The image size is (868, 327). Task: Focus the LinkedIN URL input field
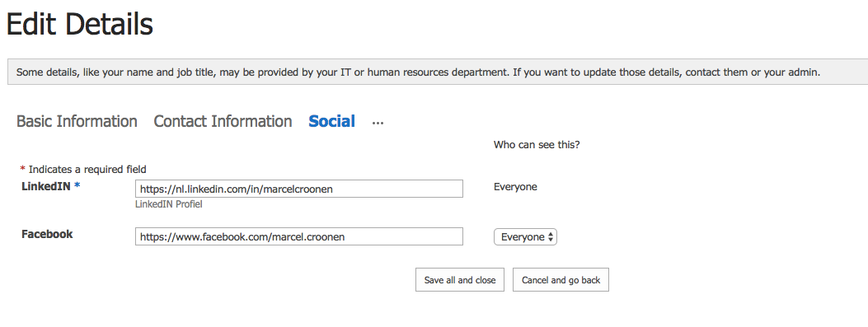pyautogui.click(x=299, y=189)
